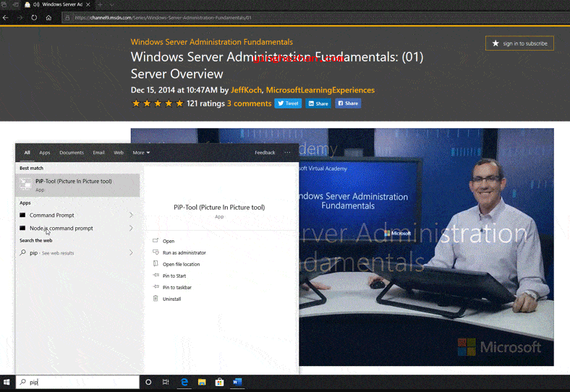Select the All search filter tab
570x392 pixels.
pos(27,153)
